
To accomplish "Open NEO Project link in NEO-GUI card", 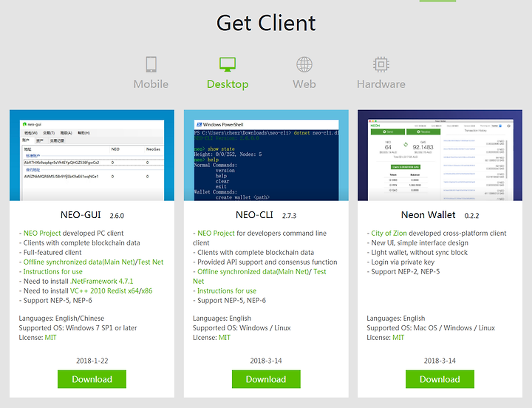I will (x=42, y=233).
